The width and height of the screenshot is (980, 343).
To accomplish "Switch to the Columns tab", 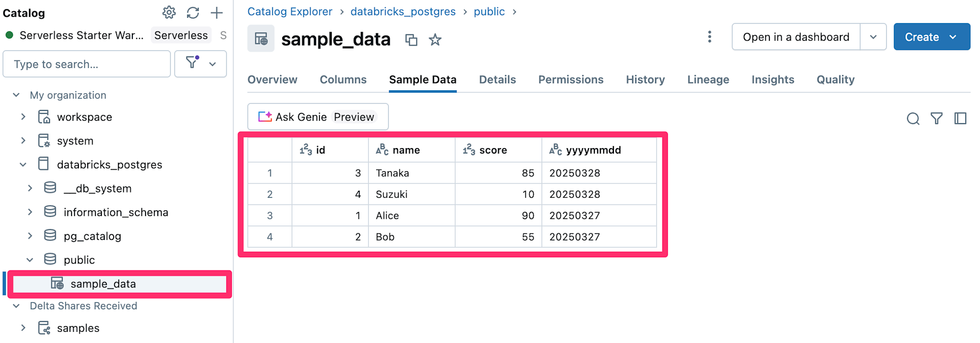I will click(x=343, y=79).
